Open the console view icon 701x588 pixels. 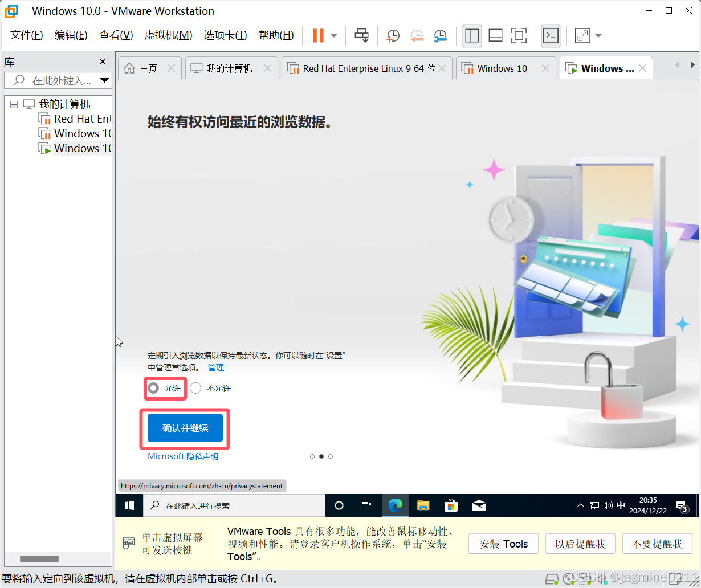click(550, 35)
